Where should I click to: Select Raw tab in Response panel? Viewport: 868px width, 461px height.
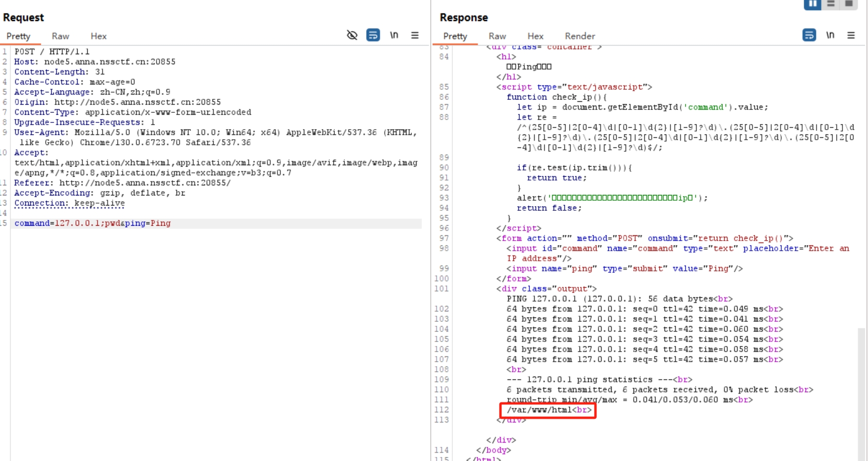click(497, 36)
